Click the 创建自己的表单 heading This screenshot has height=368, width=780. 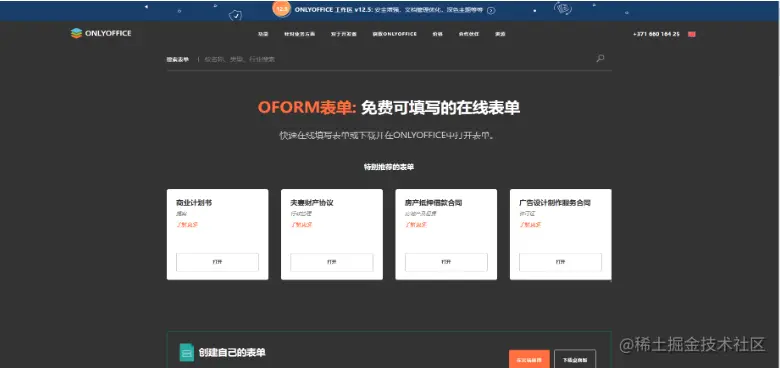click(x=232, y=353)
